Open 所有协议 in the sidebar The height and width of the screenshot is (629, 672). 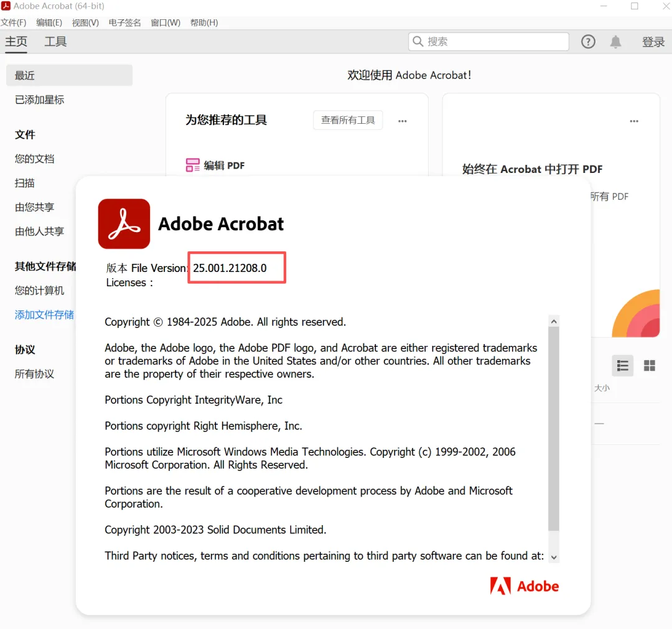pyautogui.click(x=34, y=374)
